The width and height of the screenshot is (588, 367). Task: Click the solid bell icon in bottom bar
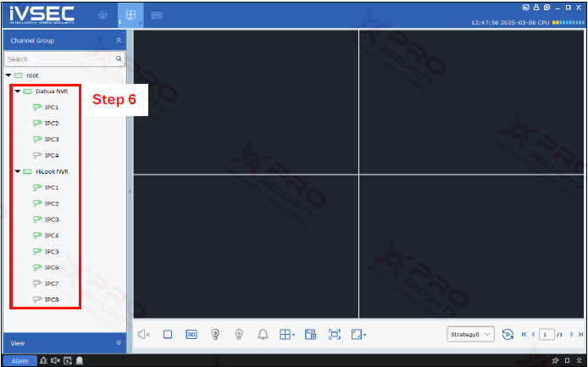coord(80,360)
